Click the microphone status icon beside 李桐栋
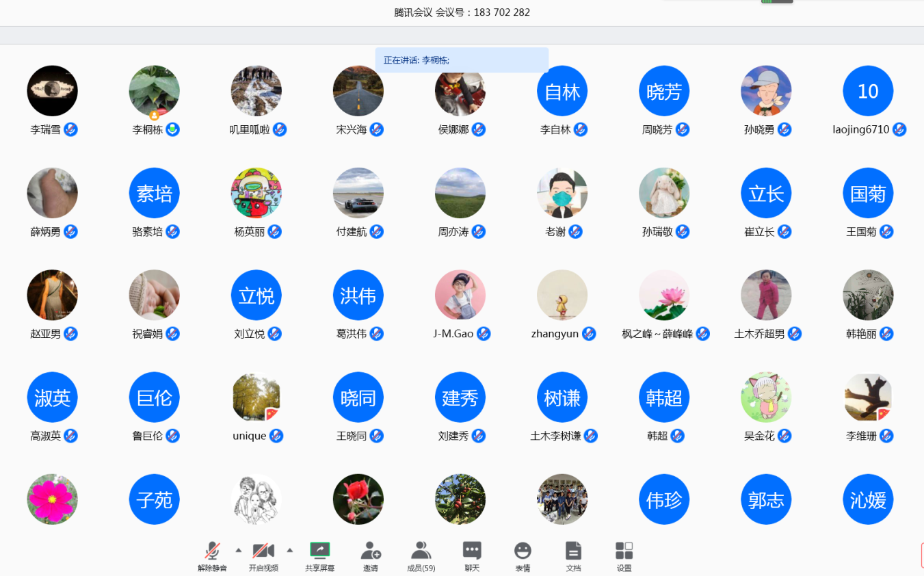The image size is (924, 576). [173, 129]
